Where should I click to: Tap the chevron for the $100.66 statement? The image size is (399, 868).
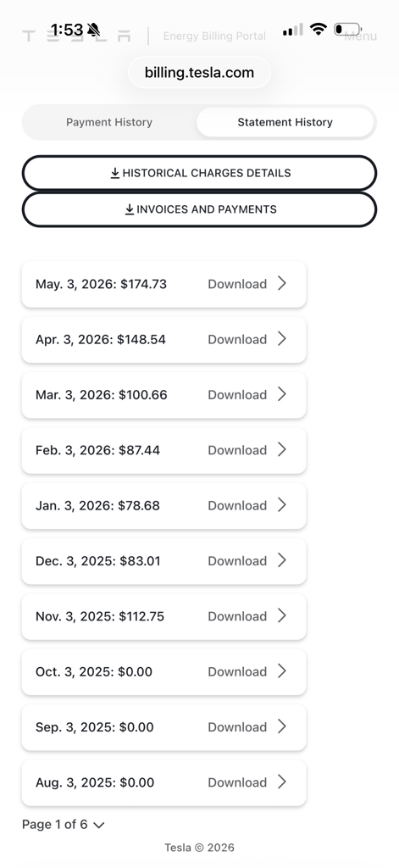coord(282,394)
